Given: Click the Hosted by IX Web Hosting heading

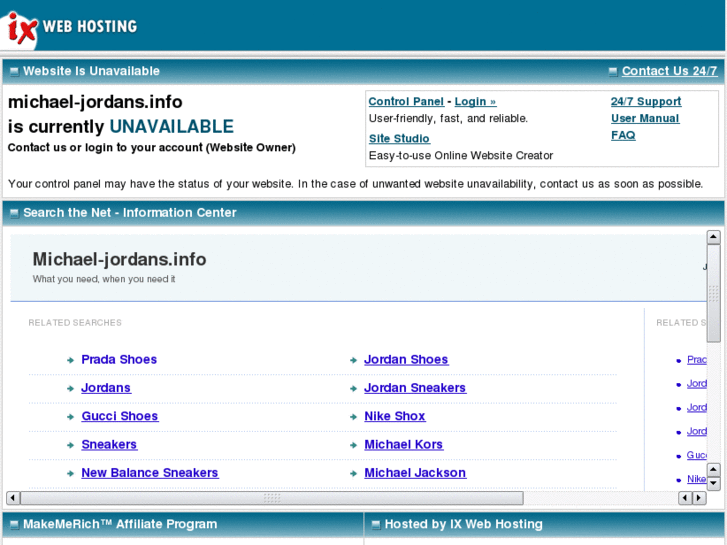Looking at the screenshot, I should (x=464, y=524).
